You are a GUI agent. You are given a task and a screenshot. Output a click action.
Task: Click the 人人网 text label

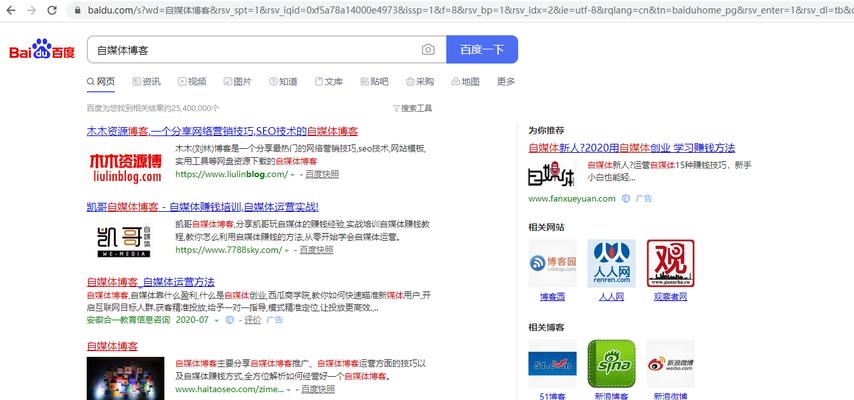(x=611, y=297)
